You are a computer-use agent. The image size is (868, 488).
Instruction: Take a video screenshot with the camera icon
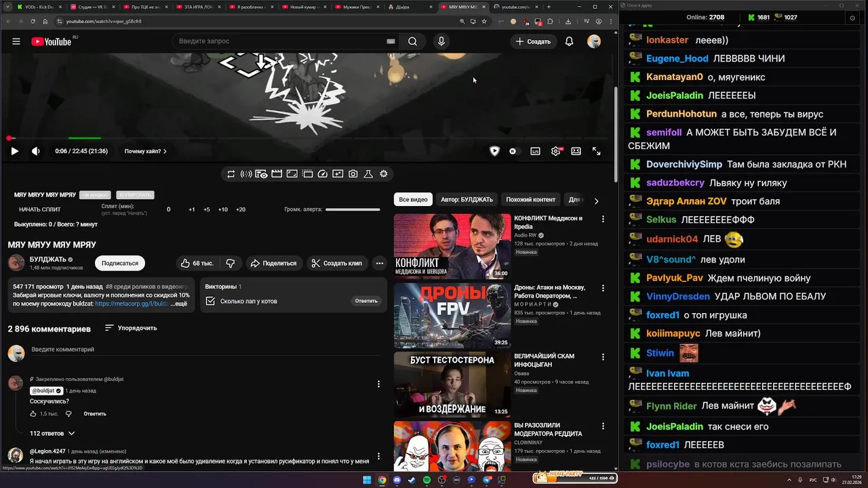pos(353,174)
